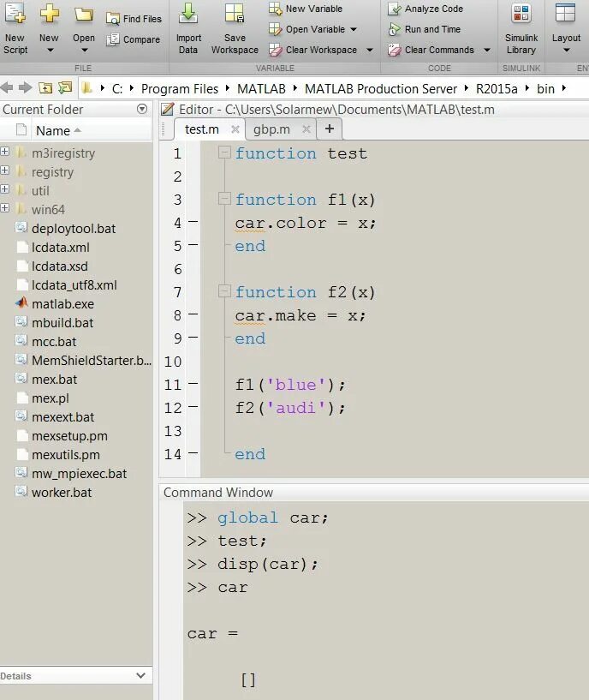
Task: Open Current Folder panel actions menu
Action: [x=142, y=109]
